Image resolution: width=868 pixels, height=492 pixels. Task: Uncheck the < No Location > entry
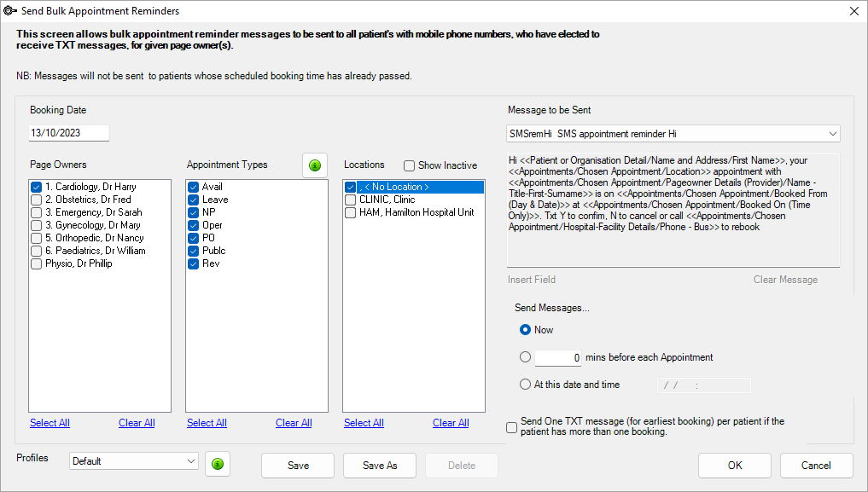351,187
